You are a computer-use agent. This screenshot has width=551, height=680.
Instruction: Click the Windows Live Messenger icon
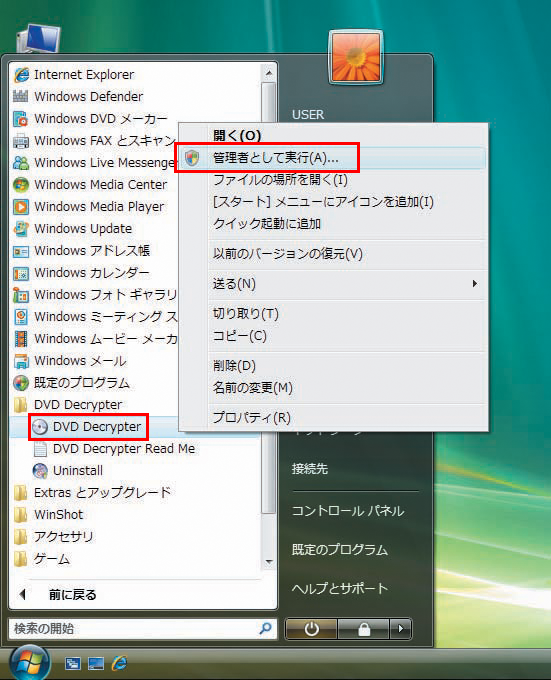(x=21, y=163)
